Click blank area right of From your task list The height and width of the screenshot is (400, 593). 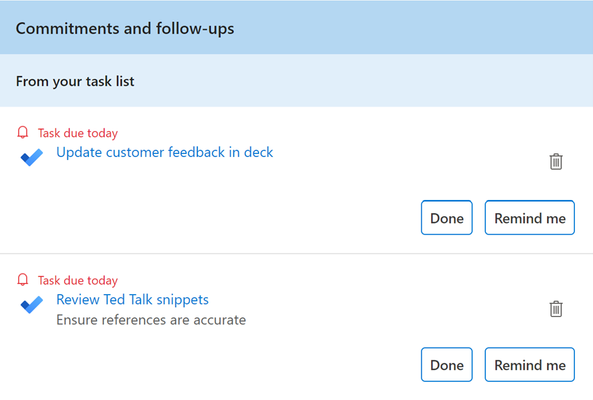tap(363, 81)
